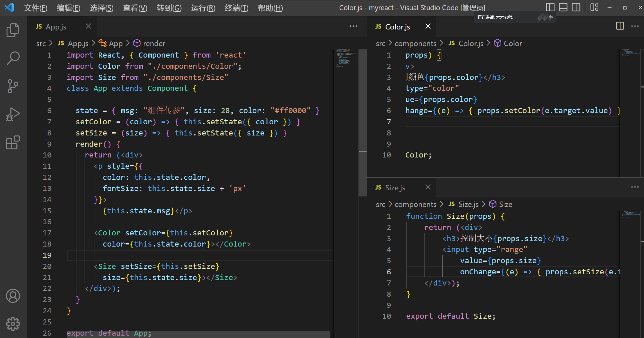Click render method breadcrumb
Image resolution: width=644 pixels, height=338 pixels.
154,44
